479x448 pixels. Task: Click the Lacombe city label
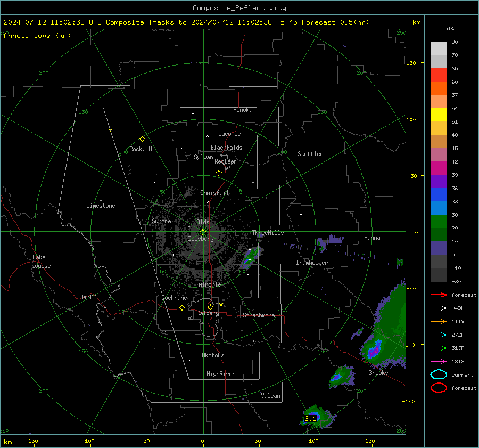click(229, 134)
